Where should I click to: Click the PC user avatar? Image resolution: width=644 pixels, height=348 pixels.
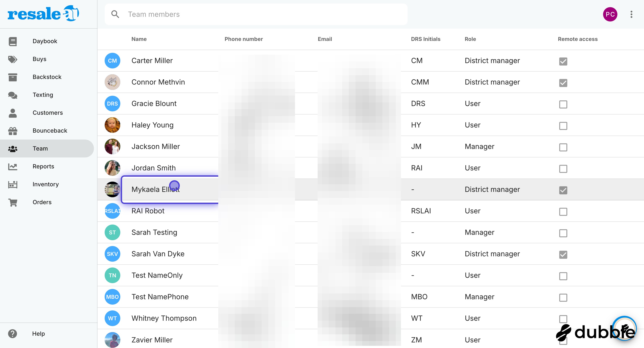(x=610, y=14)
